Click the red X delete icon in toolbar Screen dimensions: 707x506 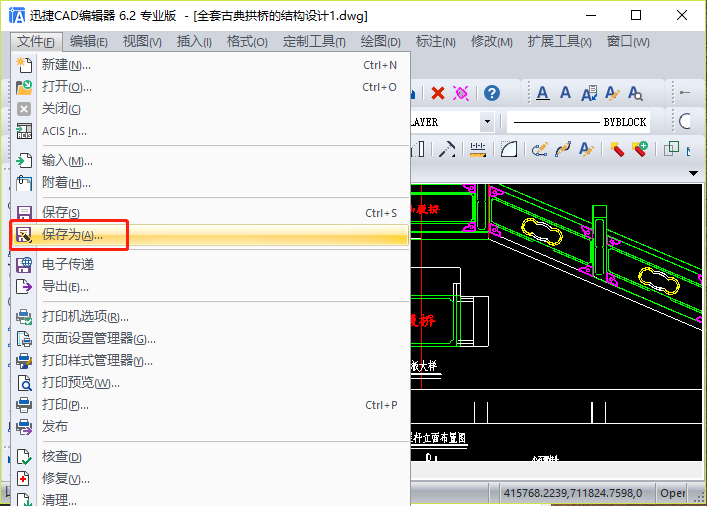438,93
